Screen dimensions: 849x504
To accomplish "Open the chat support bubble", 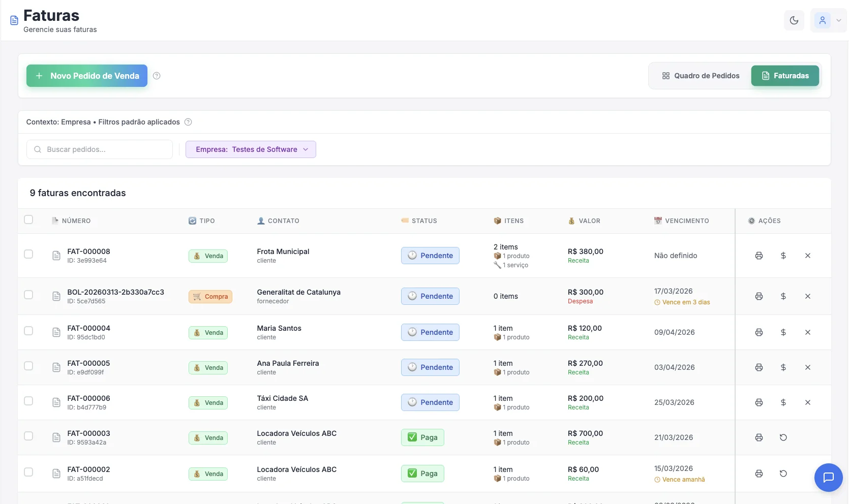I will click(828, 478).
